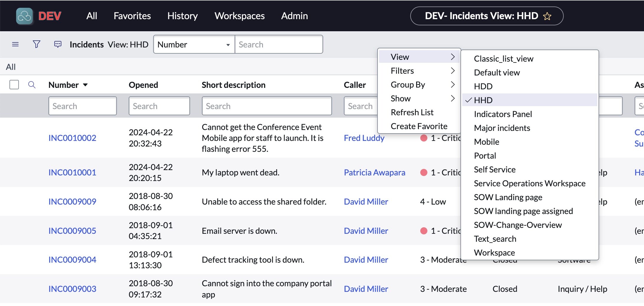Click Create Favorite
Screen dimensions: 644x306
419,126
